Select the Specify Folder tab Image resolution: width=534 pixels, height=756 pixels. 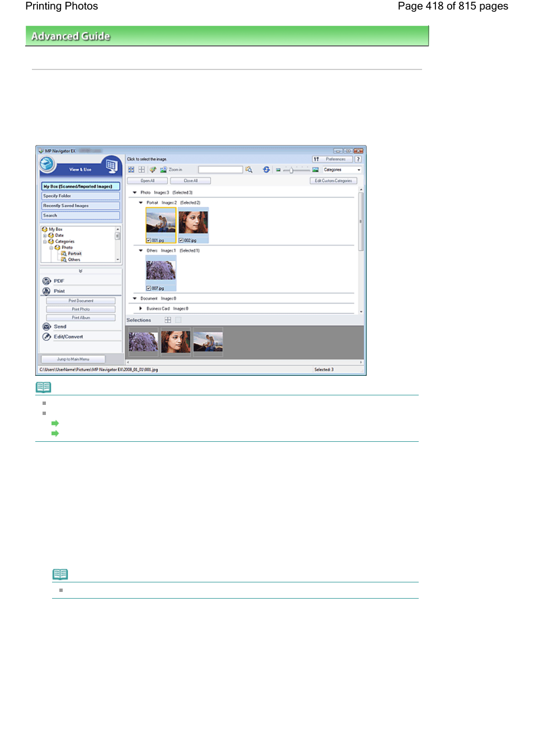pos(81,196)
